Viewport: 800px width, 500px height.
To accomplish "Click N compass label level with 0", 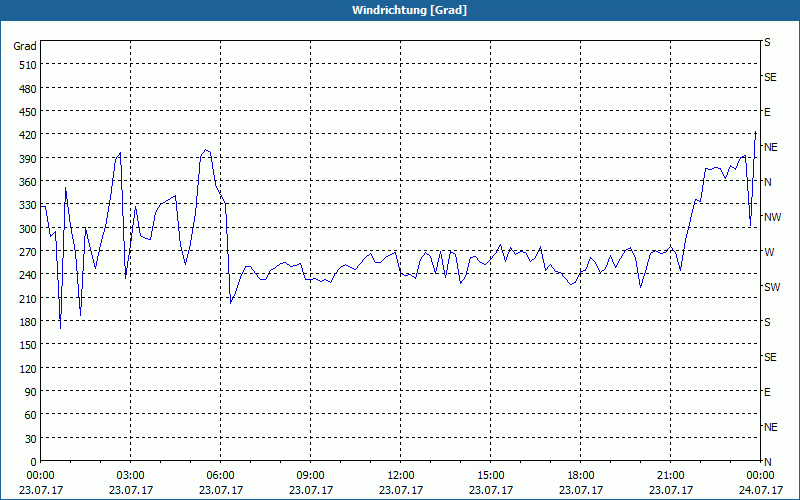I will coord(768,462).
